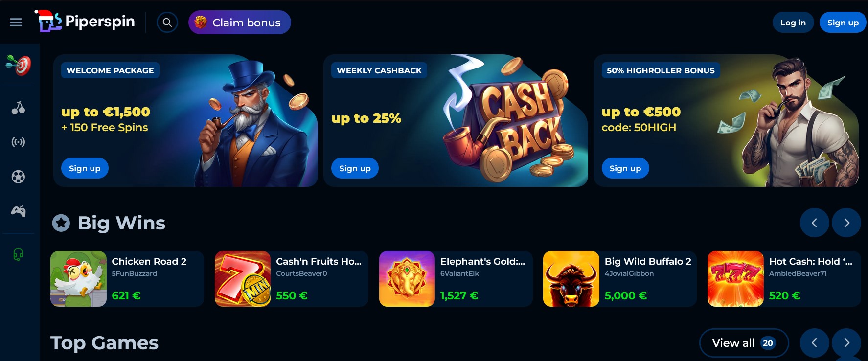Click the Log in button

coord(793,23)
